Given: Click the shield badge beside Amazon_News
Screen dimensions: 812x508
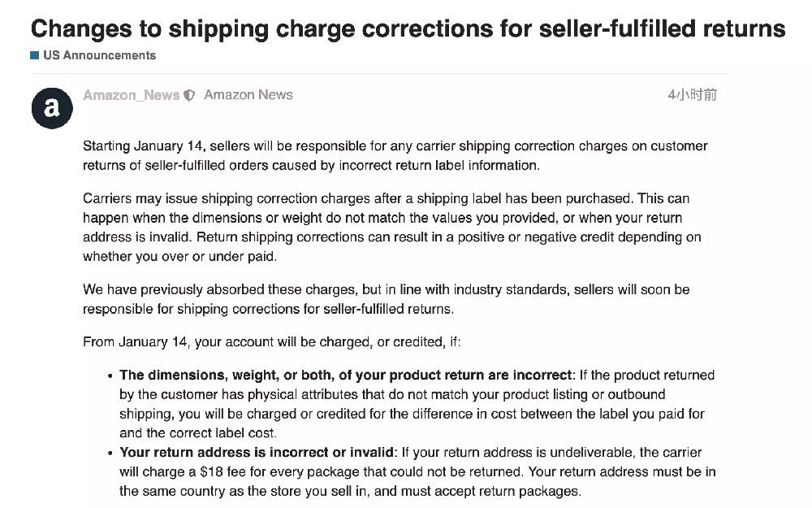Looking at the screenshot, I should tap(189, 95).
